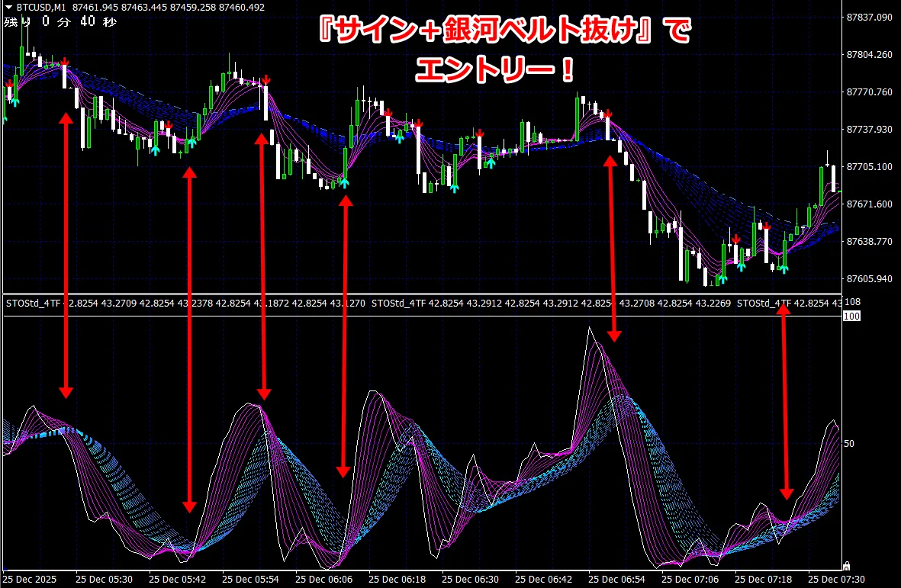
Task: Click the time axis label 25 Dec 06:30
Action: tap(470, 580)
